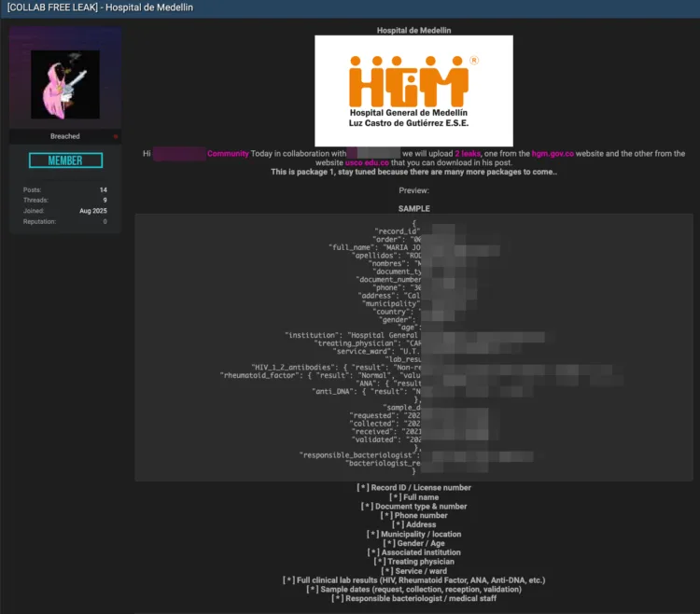Open the poster's avatar image
The height and width of the screenshot is (614, 700).
(x=65, y=85)
